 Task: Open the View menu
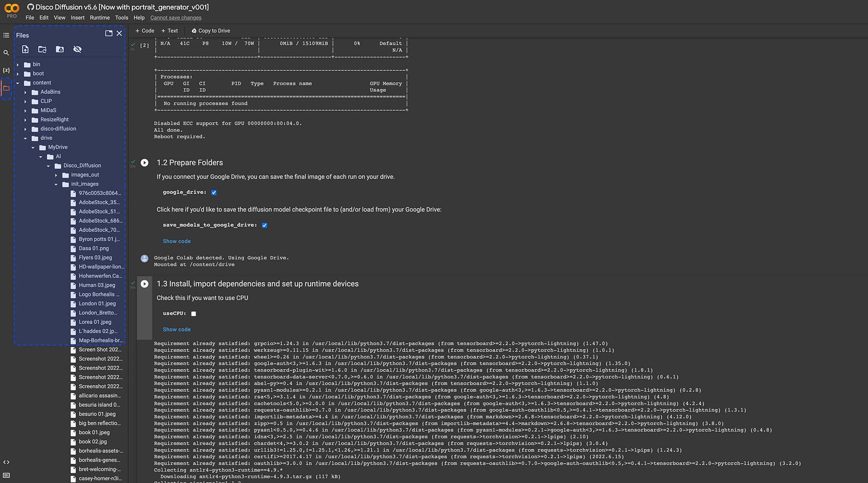click(60, 18)
